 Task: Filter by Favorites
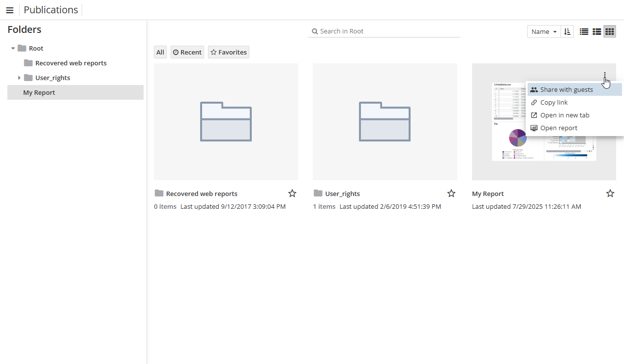click(228, 52)
